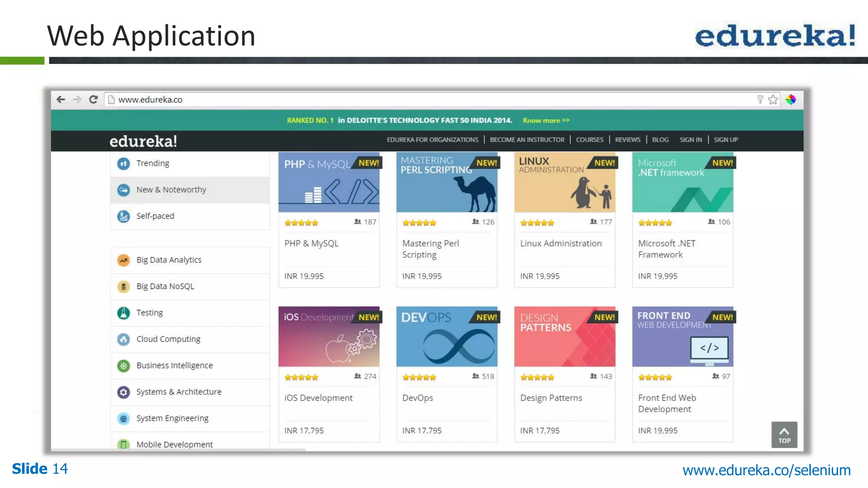868x488 pixels.
Task: Click the Business Intelligence icon
Action: click(123, 366)
